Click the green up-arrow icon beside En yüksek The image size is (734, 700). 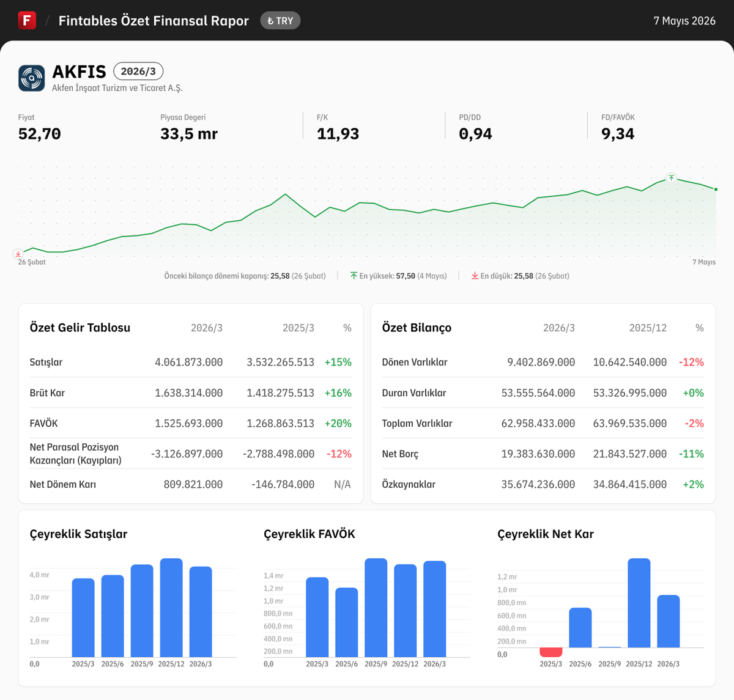pos(354,276)
